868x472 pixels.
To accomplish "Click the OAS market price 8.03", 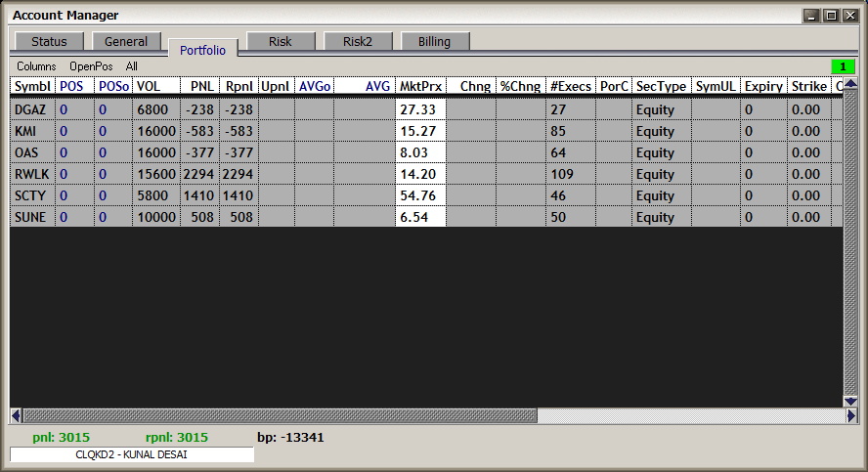I will click(420, 152).
